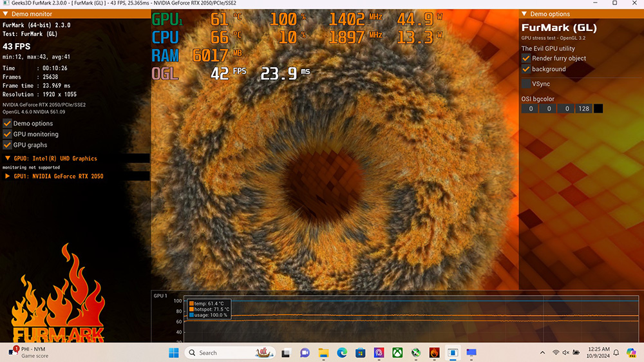Image resolution: width=644 pixels, height=362 pixels.
Task: Click the first OSI bgcolor value field
Action: (530, 108)
